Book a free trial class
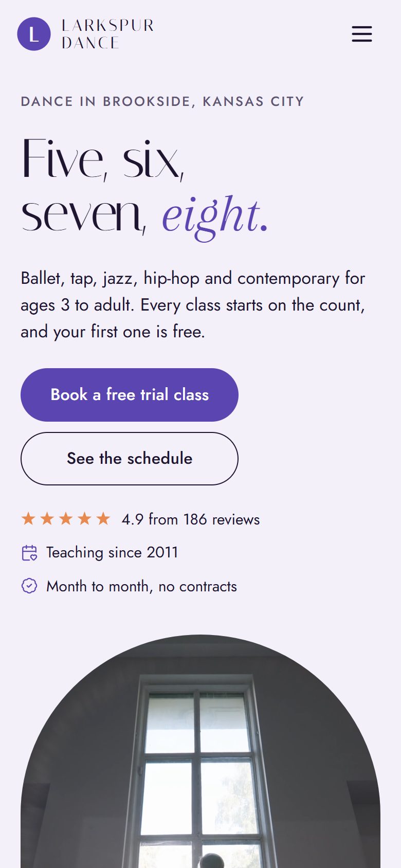Screen dimensions: 401x868 coord(130,395)
